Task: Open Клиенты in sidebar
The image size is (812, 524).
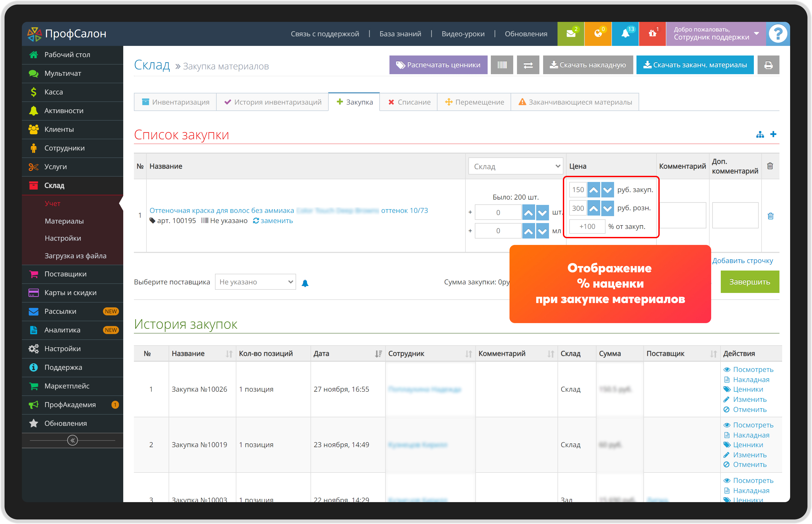Action: point(73,130)
